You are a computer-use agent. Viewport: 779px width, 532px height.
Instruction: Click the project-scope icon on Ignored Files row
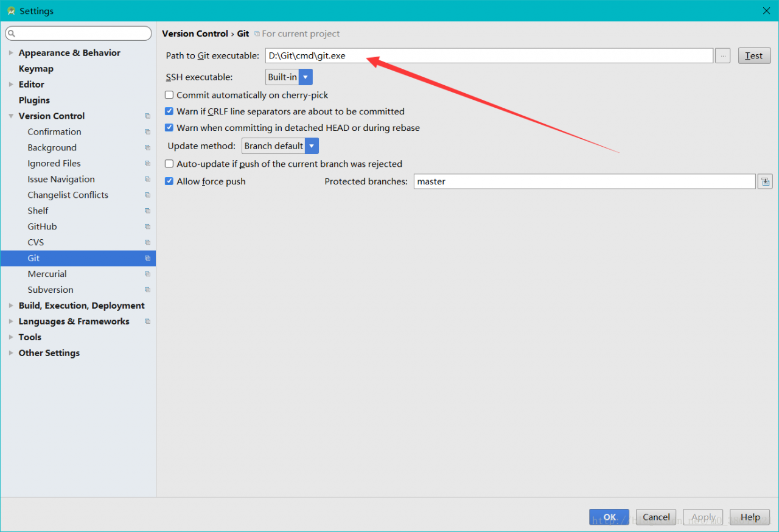(147, 163)
